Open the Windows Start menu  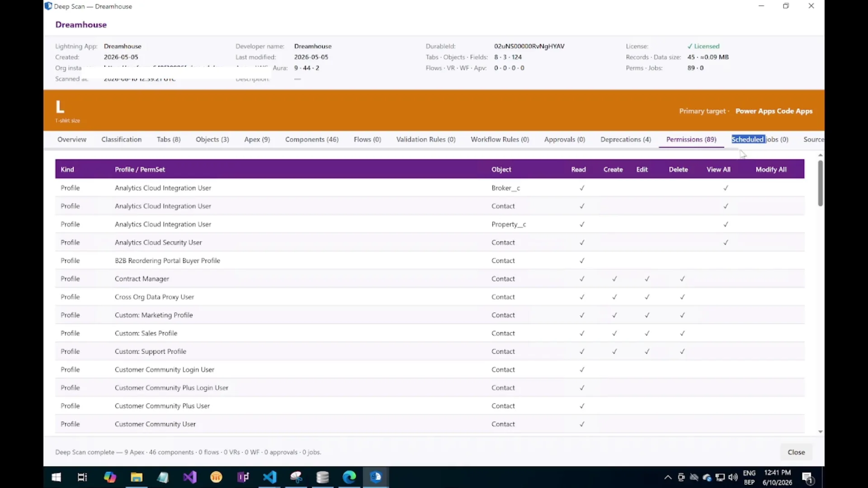(x=57, y=477)
